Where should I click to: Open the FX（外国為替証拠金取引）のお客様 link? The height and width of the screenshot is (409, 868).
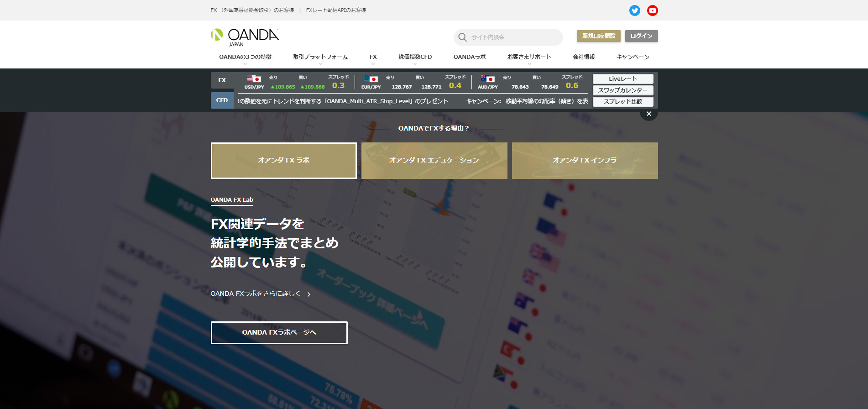point(252,10)
